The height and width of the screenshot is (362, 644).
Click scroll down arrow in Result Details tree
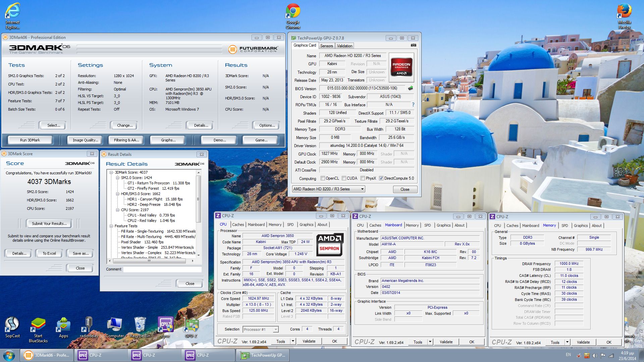pos(199,255)
